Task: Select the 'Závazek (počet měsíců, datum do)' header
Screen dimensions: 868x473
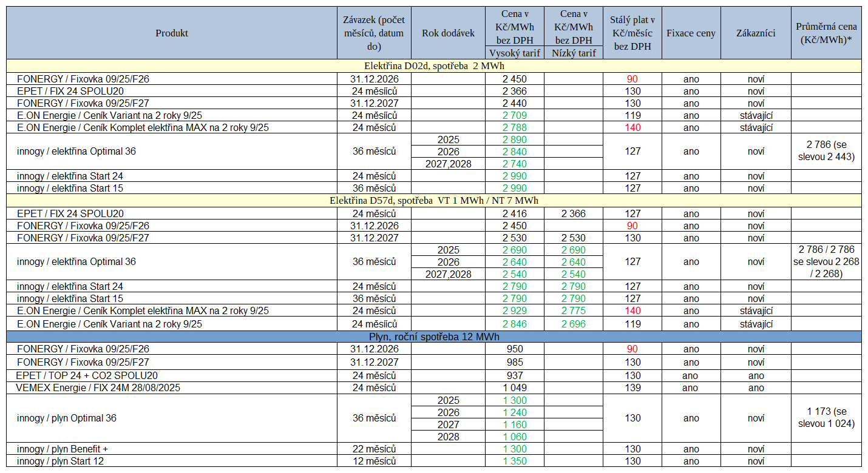Action: pos(374,33)
